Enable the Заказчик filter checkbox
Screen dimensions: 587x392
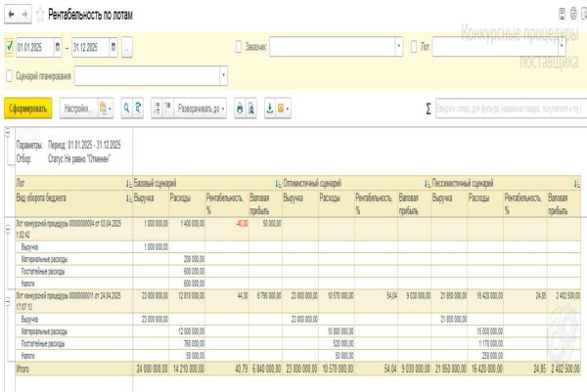pyautogui.click(x=240, y=46)
